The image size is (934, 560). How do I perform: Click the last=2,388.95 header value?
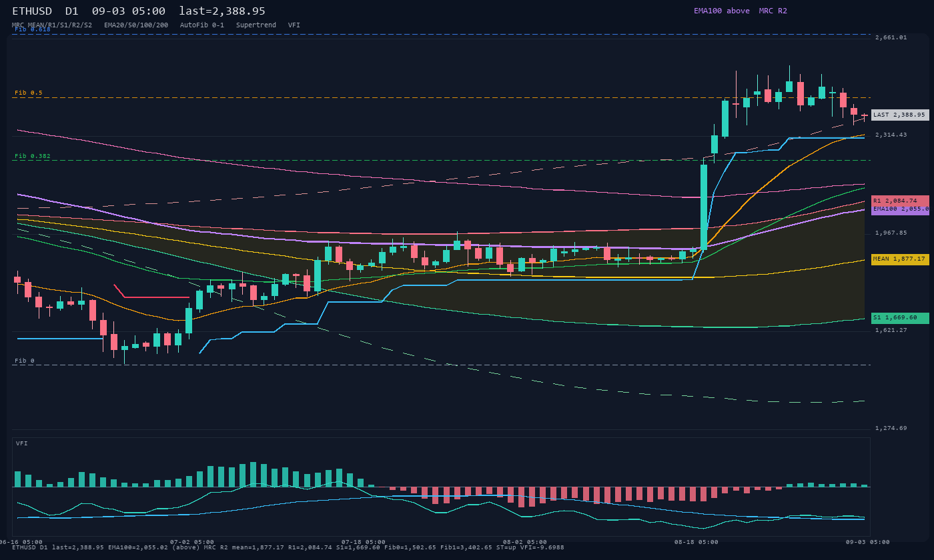click(222, 11)
